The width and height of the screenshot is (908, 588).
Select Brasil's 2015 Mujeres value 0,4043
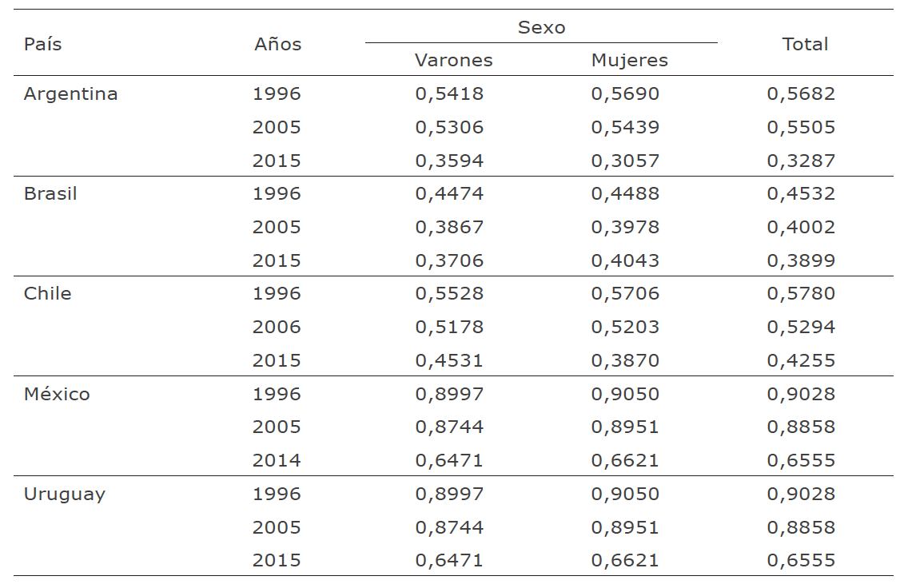coord(625,260)
